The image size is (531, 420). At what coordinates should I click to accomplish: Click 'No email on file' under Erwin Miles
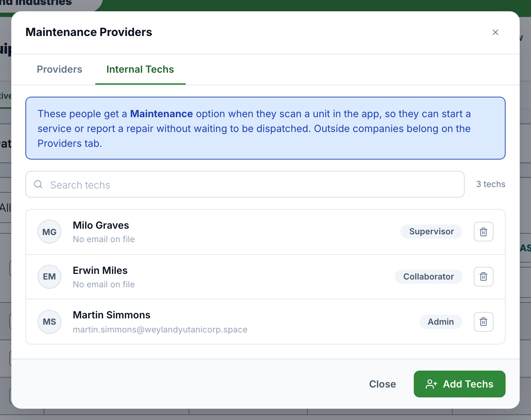104,284
